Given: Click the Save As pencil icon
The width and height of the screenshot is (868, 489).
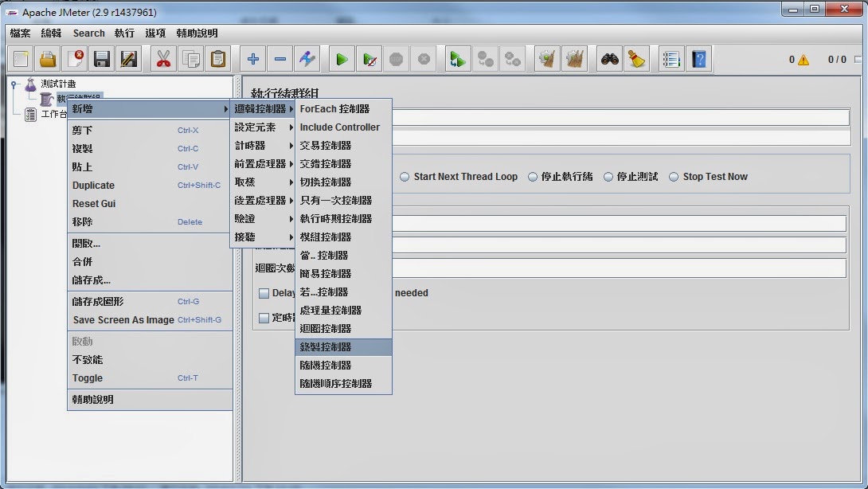Looking at the screenshot, I should (128, 59).
